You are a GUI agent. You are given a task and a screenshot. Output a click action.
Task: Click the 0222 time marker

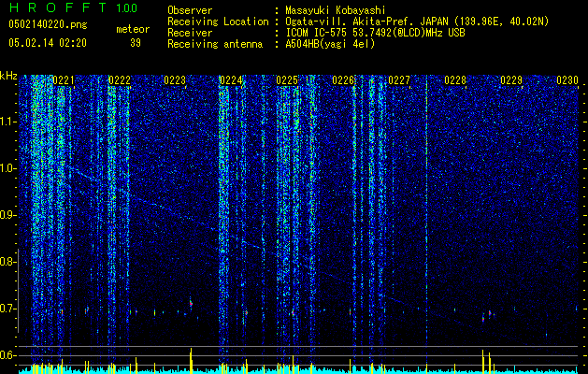point(120,80)
